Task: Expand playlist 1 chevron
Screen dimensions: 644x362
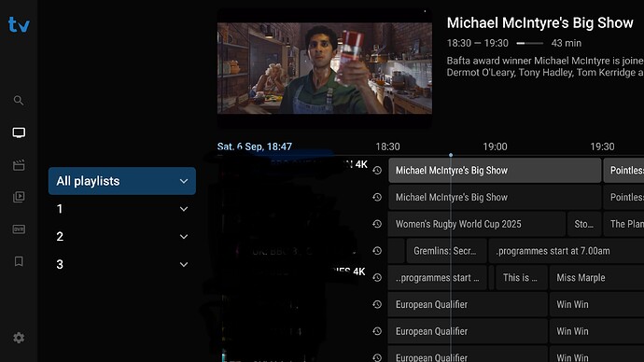Action: point(184,209)
